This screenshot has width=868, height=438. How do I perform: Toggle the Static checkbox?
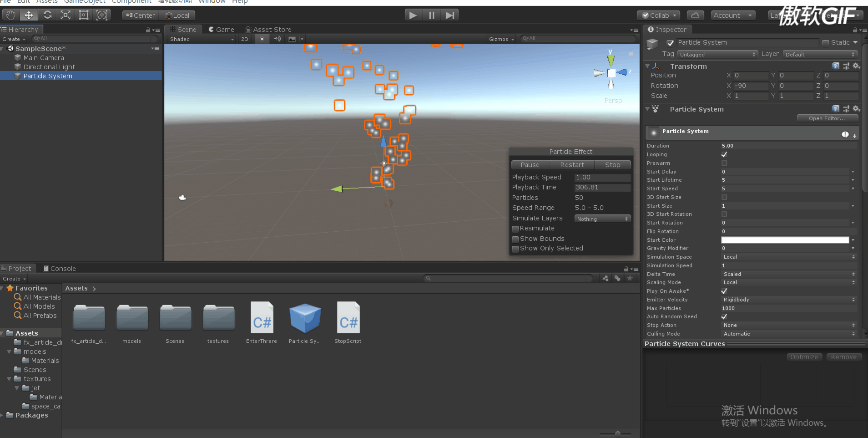coord(826,43)
